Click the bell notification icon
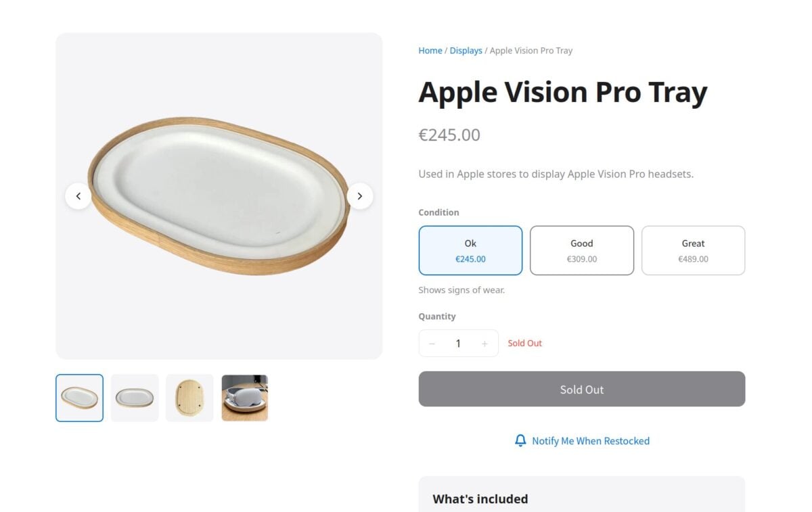This screenshot has width=812, height=512. pyautogui.click(x=520, y=441)
